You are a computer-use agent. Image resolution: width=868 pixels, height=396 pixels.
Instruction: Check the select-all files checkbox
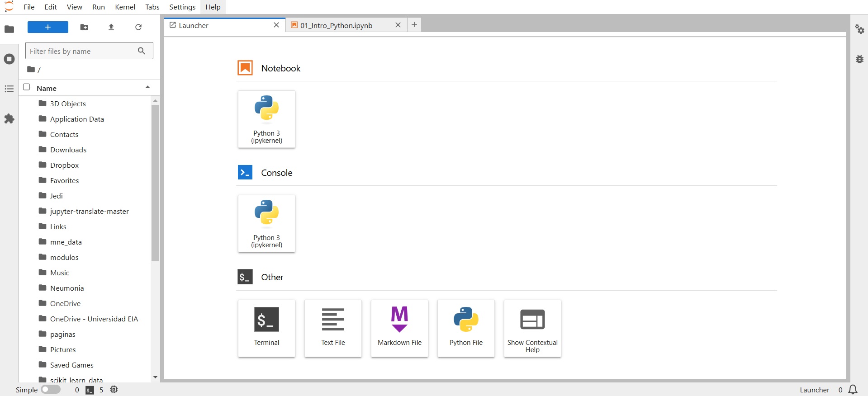click(x=27, y=87)
